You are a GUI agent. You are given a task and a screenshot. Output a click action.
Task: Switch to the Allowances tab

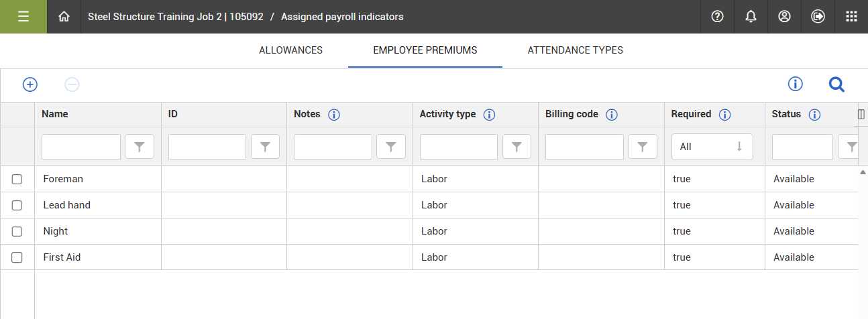(x=290, y=50)
